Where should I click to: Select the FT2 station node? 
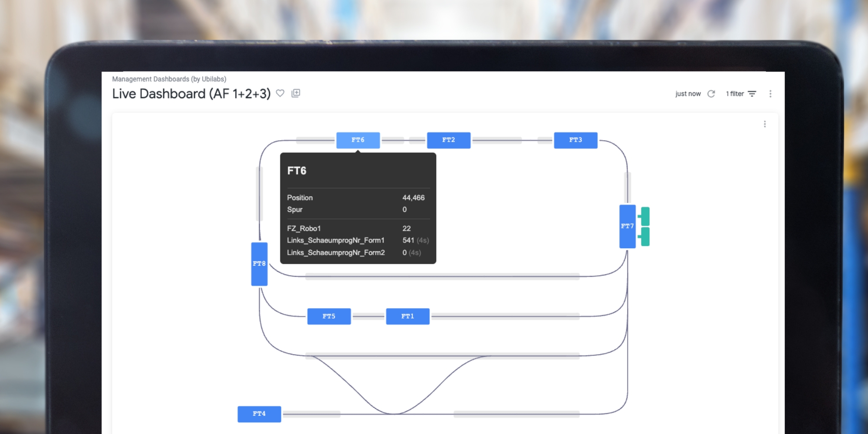(x=449, y=140)
